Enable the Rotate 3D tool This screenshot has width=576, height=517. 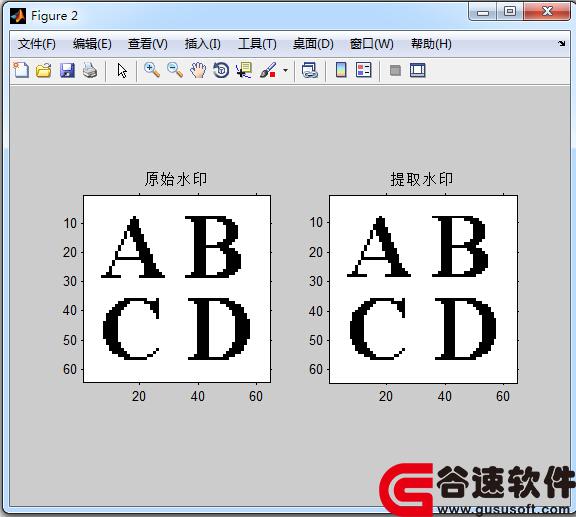(221, 70)
